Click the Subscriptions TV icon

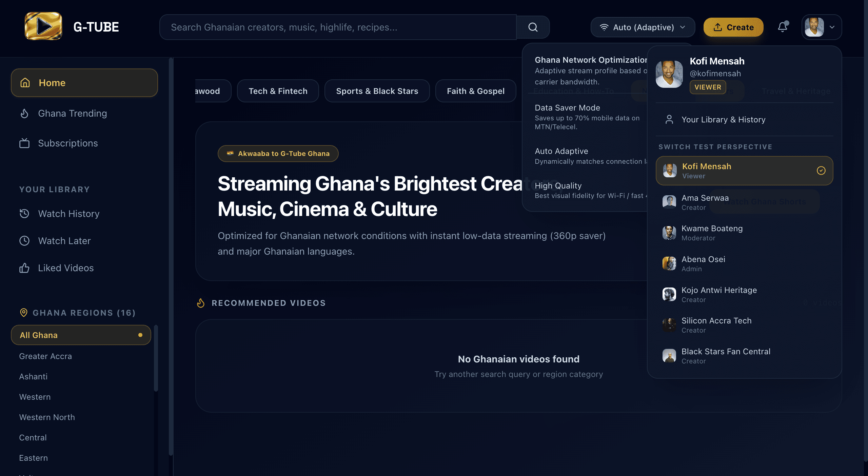click(24, 143)
